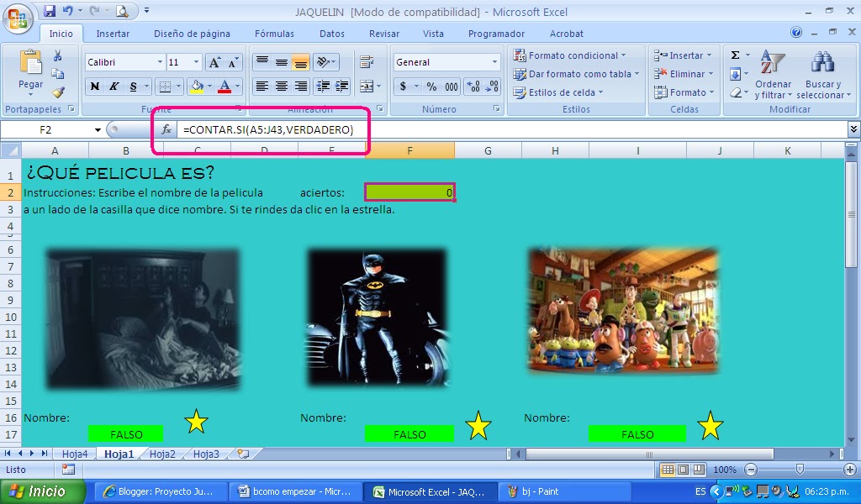Switch to sheet Hoja2

(x=162, y=454)
